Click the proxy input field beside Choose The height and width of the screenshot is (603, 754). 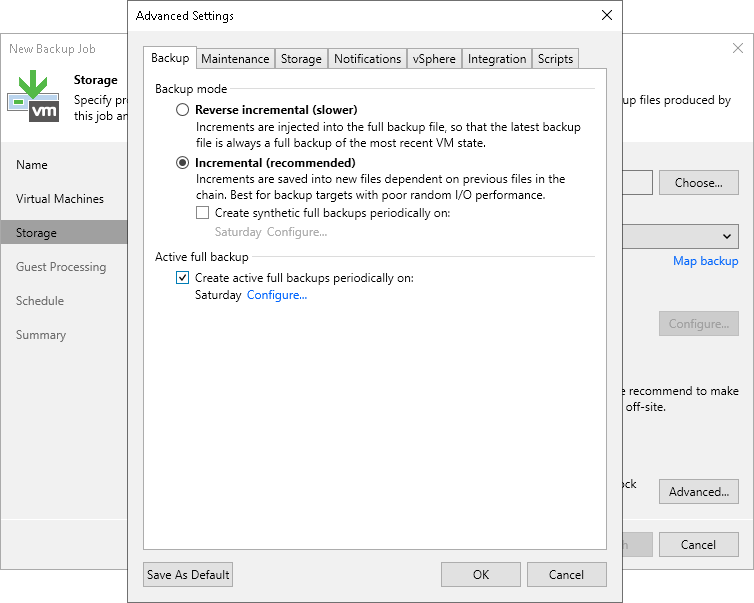tap(638, 183)
